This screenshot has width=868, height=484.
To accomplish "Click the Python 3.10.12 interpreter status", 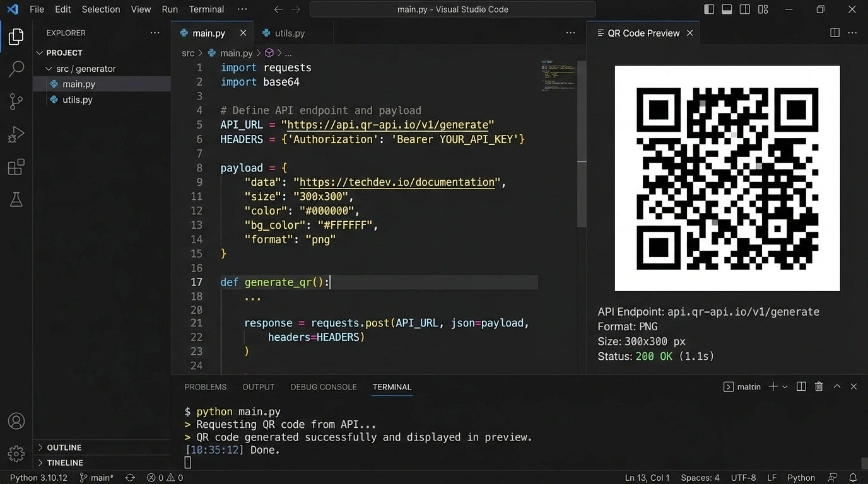I will coord(38,478).
